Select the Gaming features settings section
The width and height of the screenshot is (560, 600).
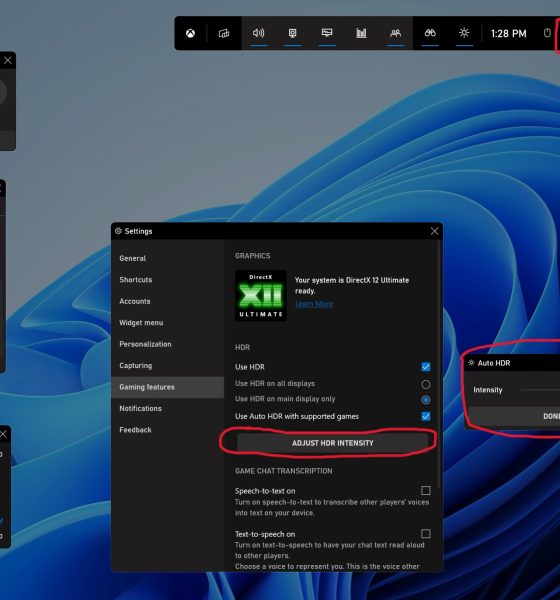coord(168,387)
